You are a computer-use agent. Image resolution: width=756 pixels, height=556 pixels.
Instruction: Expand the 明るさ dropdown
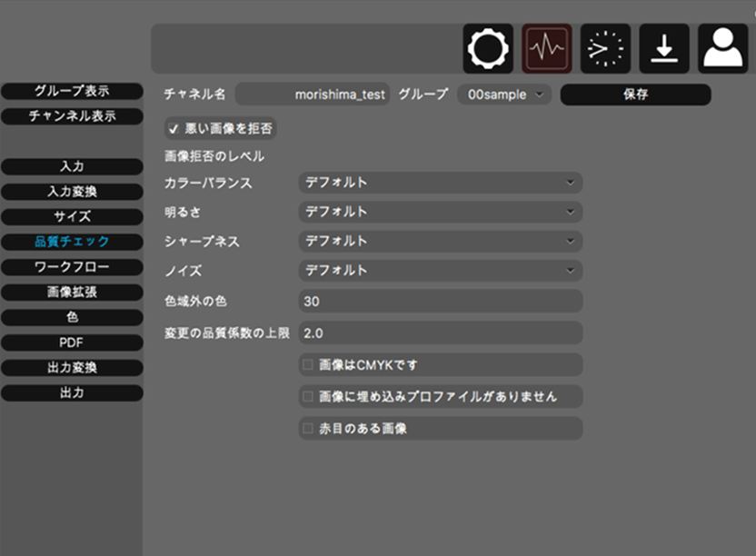(x=440, y=212)
